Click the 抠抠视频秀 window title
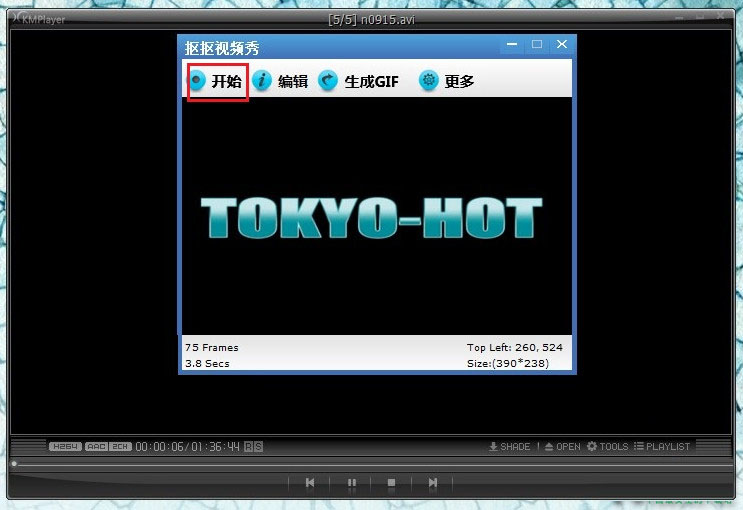The width and height of the screenshot is (743, 510). pyautogui.click(x=222, y=48)
